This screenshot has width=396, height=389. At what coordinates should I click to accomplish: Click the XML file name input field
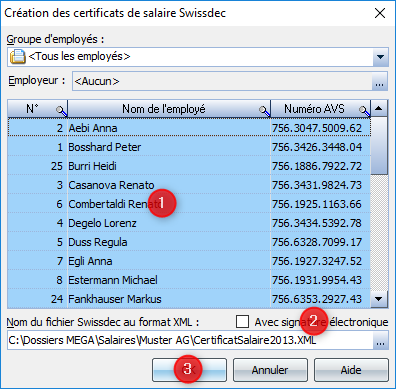coord(190,340)
